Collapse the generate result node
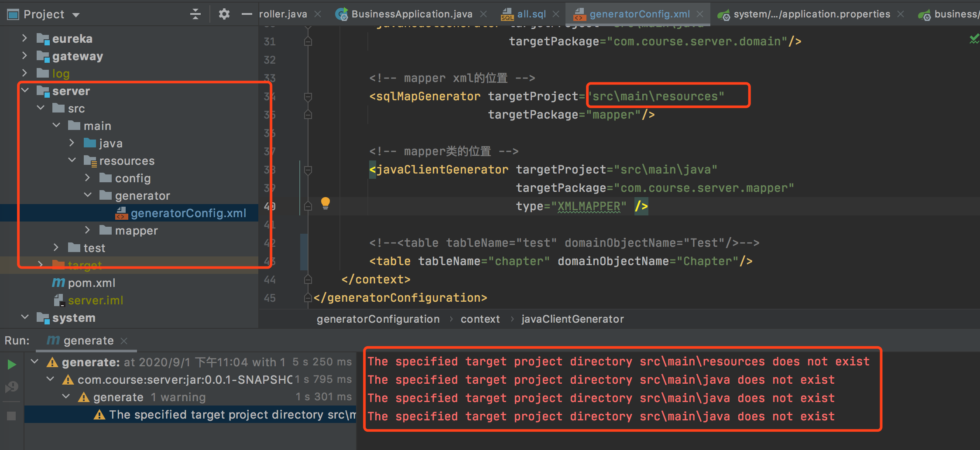The height and width of the screenshot is (450, 980). pyautogui.click(x=35, y=361)
